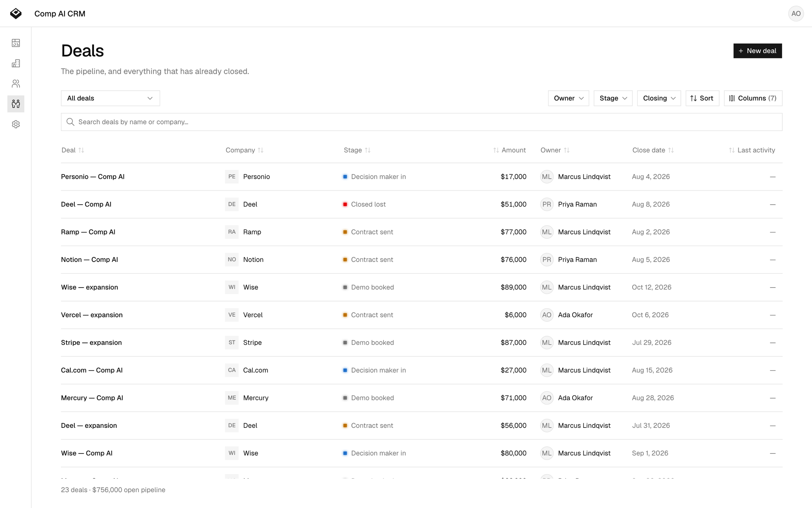Image resolution: width=812 pixels, height=508 pixels.
Task: Click the search magnifier icon
Action: pos(70,122)
